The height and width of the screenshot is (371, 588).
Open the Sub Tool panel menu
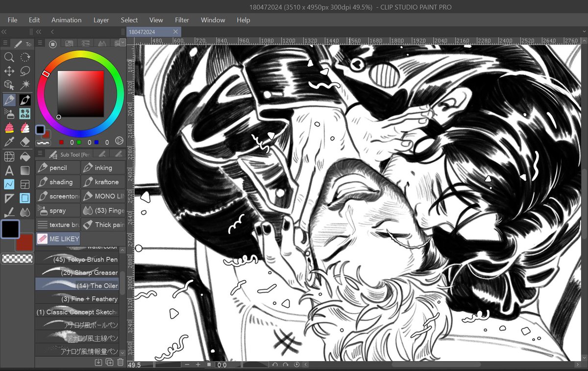40,154
